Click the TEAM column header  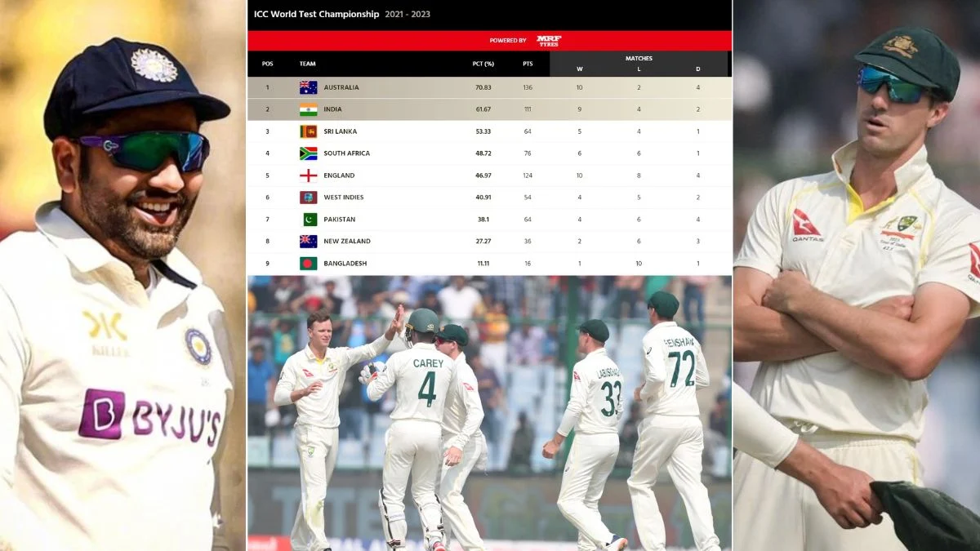308,64
